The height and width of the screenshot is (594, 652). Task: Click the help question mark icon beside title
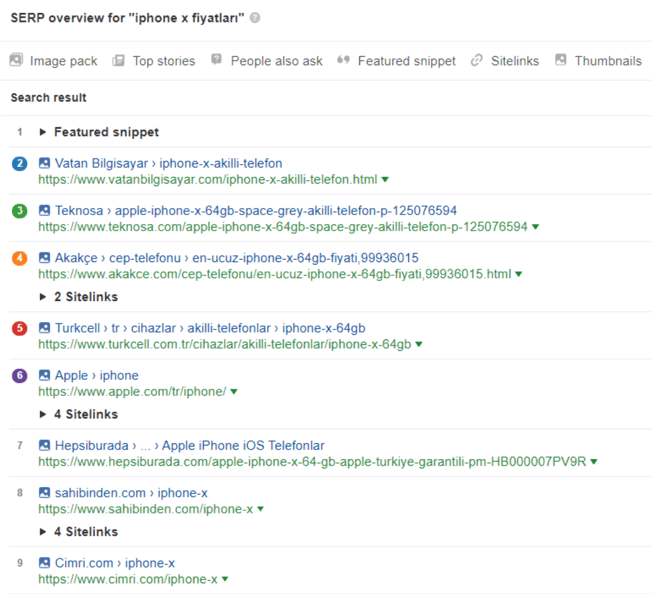coord(256,18)
